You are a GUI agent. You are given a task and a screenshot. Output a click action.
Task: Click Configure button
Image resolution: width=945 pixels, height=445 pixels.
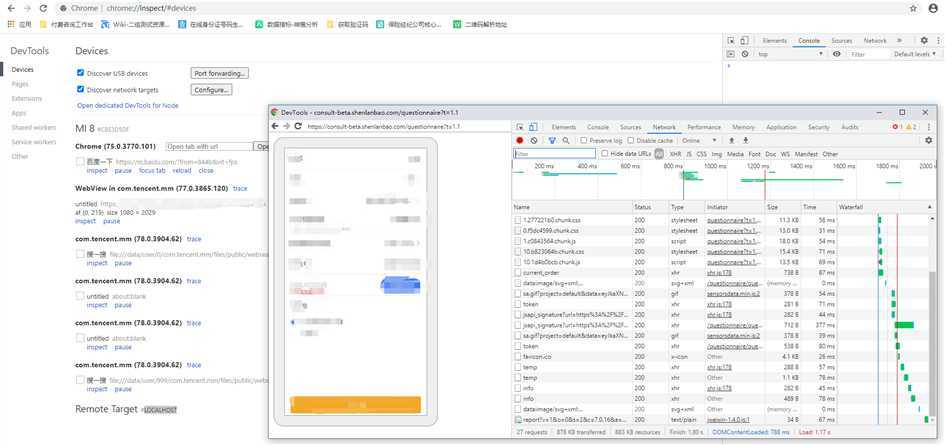tap(211, 90)
